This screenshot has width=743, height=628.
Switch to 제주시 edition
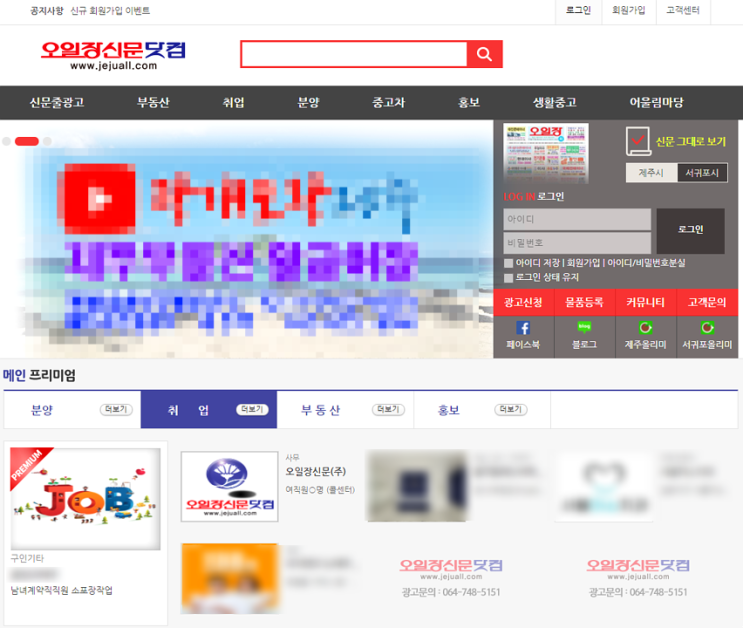click(651, 173)
